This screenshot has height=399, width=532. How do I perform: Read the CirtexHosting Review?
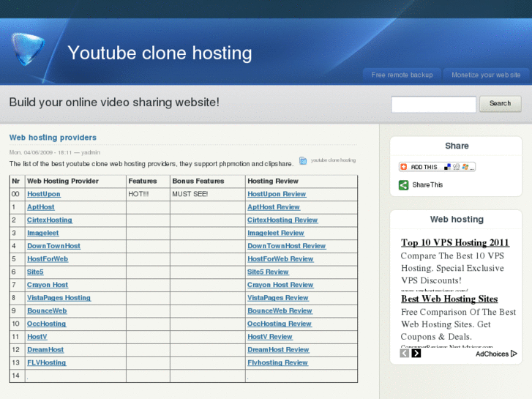(x=282, y=220)
